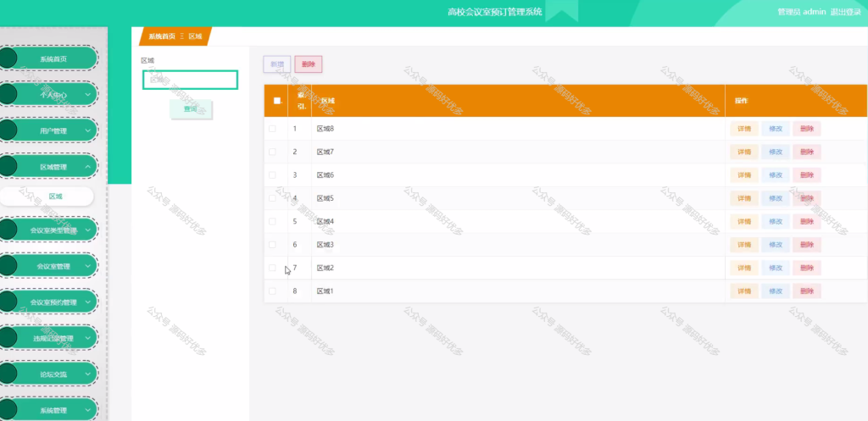The width and height of the screenshot is (868, 421).
Task: Click the round icon next to 用户管理
Action: point(7,130)
